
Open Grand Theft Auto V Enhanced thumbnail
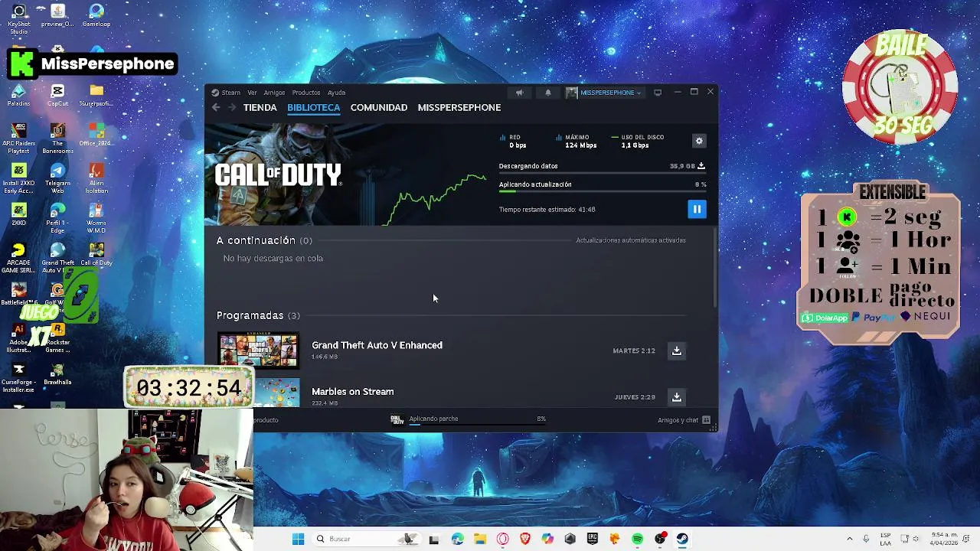(259, 350)
